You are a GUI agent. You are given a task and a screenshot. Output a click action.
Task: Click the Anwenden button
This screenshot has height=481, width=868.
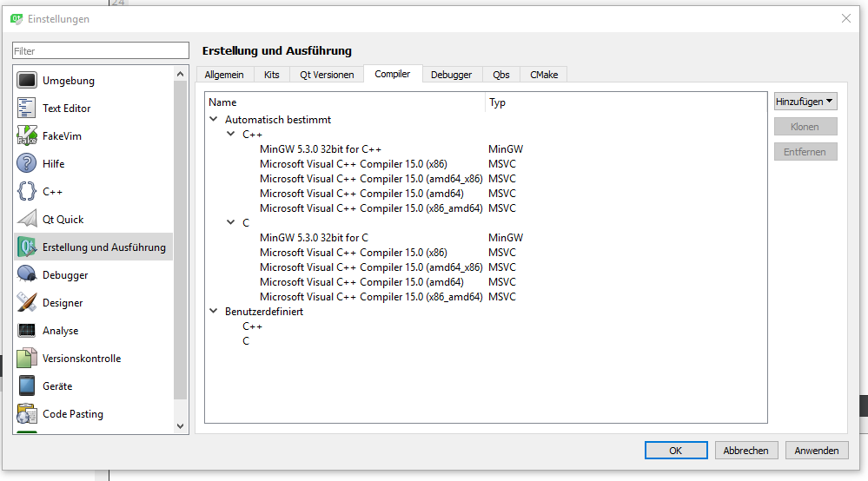(817, 451)
